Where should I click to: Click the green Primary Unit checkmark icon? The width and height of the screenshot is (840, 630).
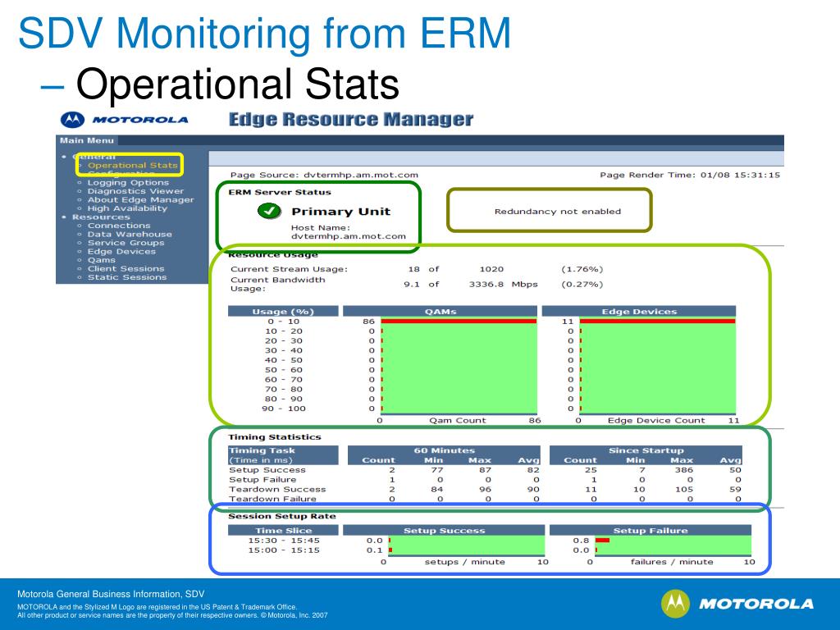[269, 211]
